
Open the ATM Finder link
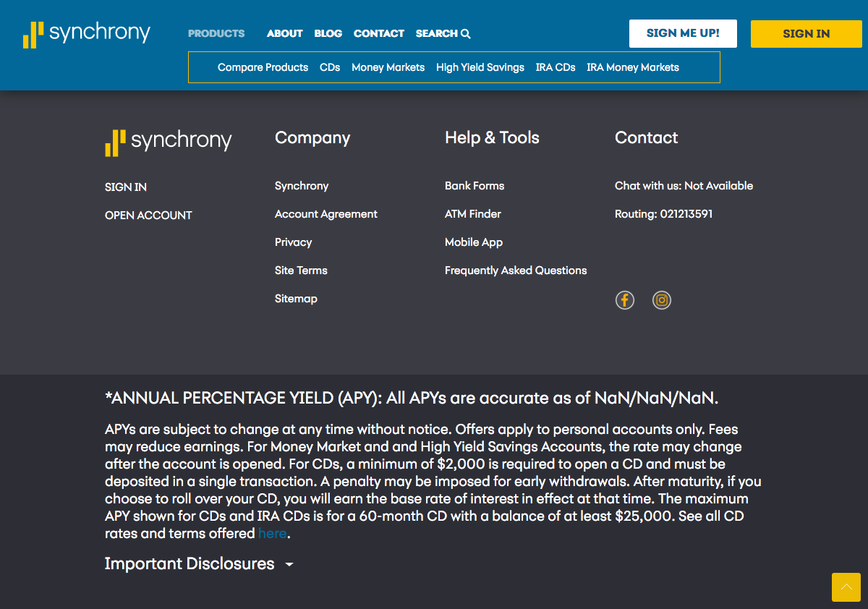[x=473, y=214]
